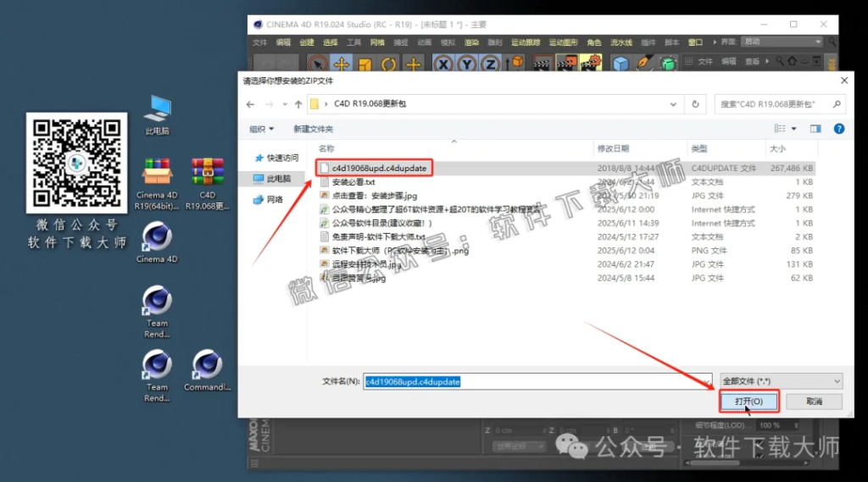Image resolution: width=868 pixels, height=482 pixels.
Task: Click the Y-axis lock icon
Action: pyautogui.click(x=466, y=64)
